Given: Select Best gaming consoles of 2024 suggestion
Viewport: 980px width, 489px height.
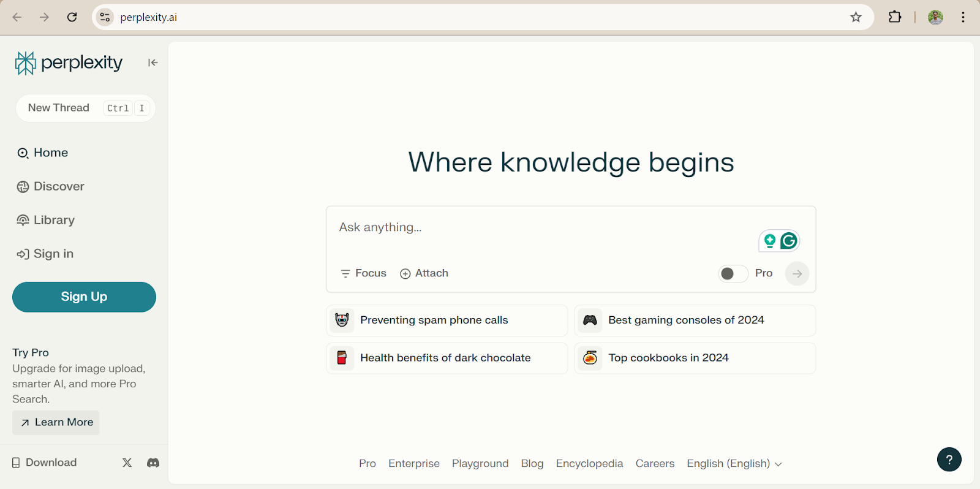Looking at the screenshot, I should pyautogui.click(x=695, y=320).
